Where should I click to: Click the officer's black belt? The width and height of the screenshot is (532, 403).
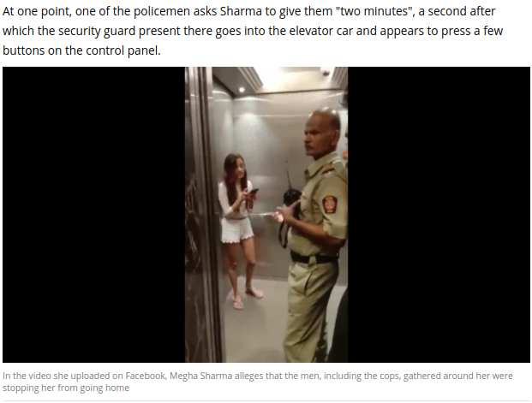pyautogui.click(x=314, y=258)
